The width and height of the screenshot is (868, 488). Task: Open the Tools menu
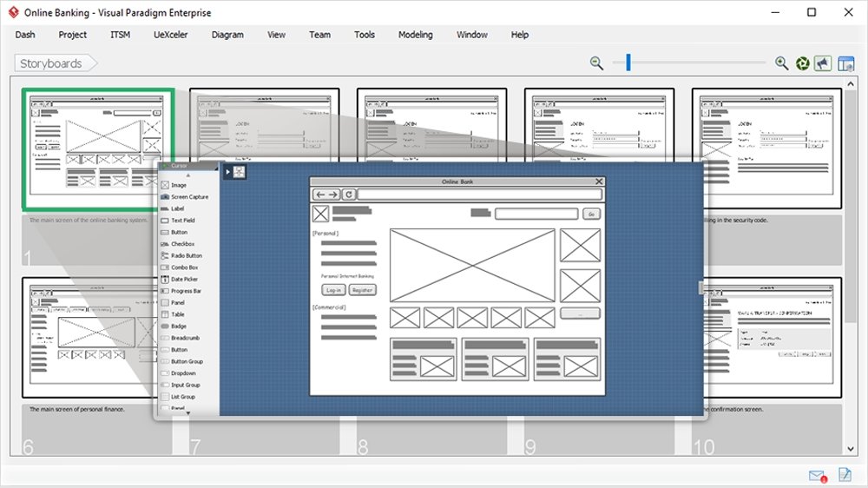coord(365,35)
